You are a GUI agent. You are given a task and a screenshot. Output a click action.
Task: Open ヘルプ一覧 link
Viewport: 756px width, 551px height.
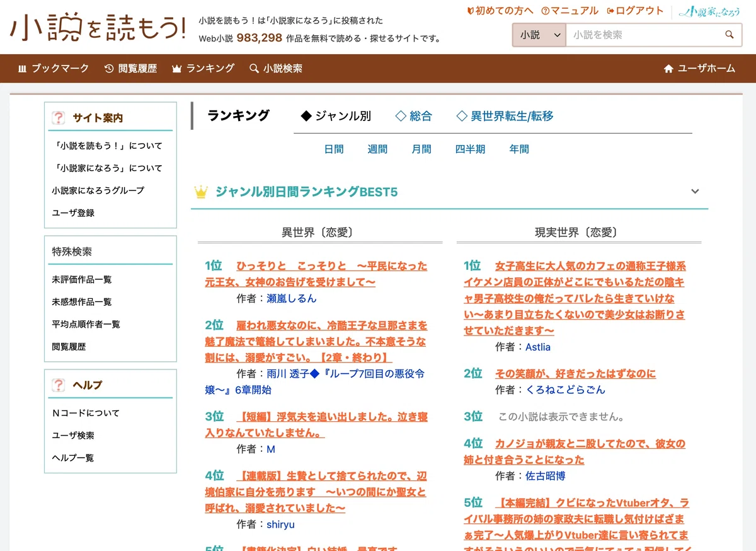[x=73, y=458]
